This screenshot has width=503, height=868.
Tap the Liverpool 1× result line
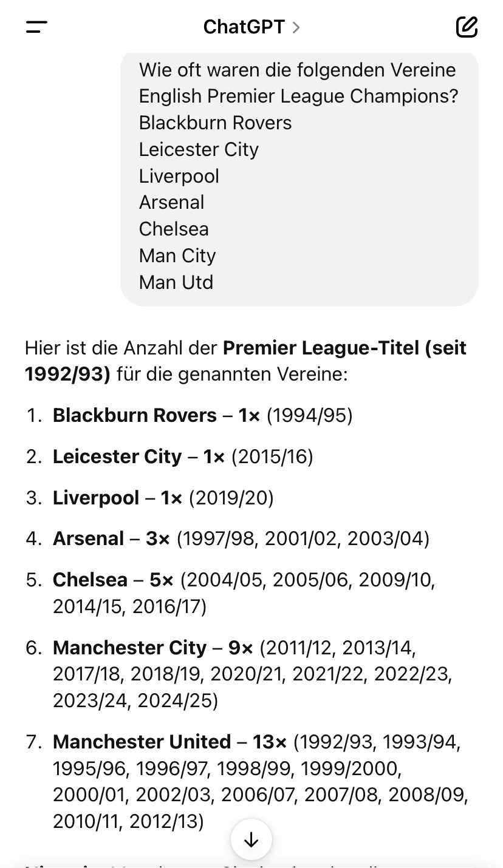163,498
